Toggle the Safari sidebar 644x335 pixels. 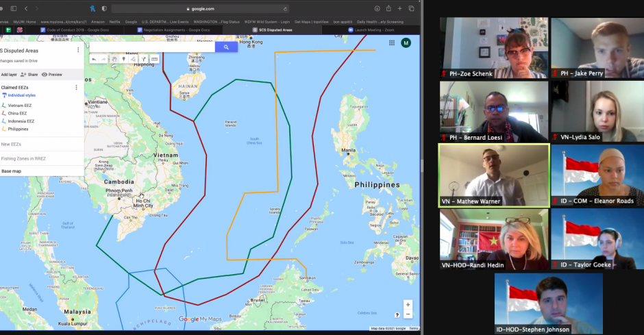14,9
